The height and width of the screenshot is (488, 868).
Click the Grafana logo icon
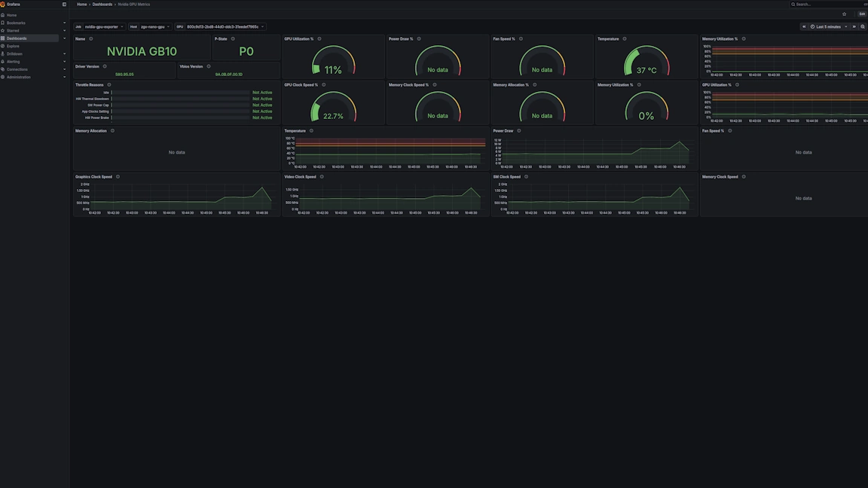(3, 5)
